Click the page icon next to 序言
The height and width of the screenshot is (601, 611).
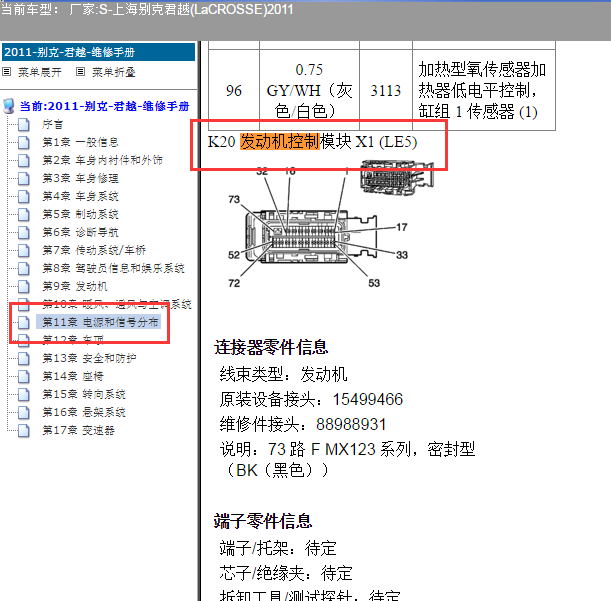coord(24,124)
